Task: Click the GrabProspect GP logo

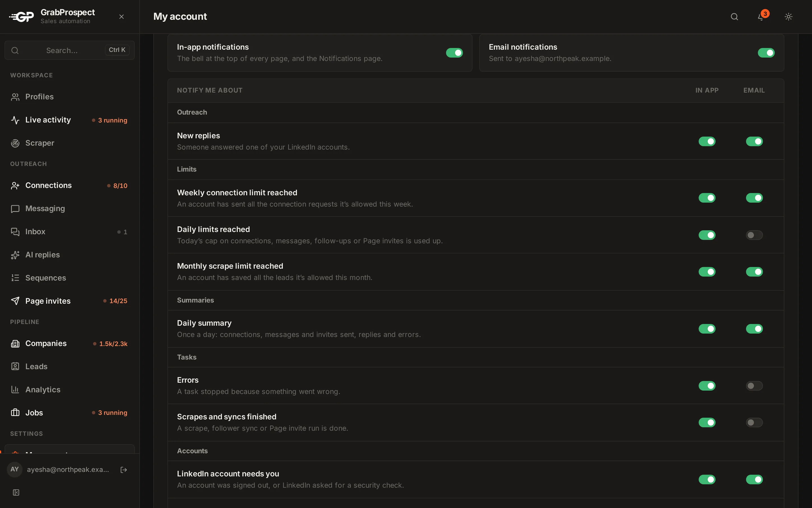Action: coord(21,16)
